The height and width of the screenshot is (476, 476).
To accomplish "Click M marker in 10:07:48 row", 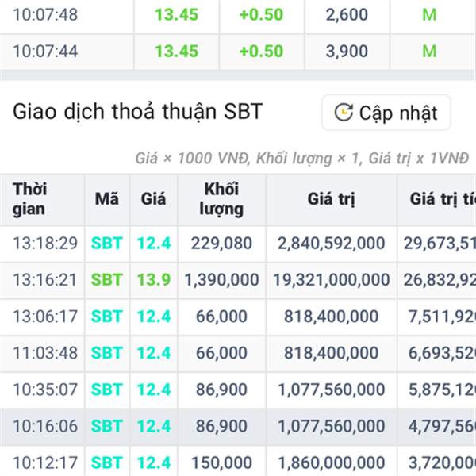I will click(x=429, y=14).
